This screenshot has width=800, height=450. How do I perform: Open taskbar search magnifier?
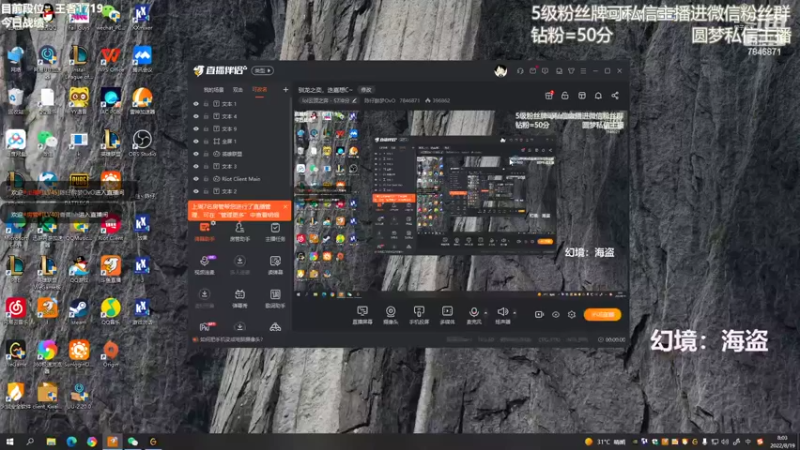click(30, 442)
